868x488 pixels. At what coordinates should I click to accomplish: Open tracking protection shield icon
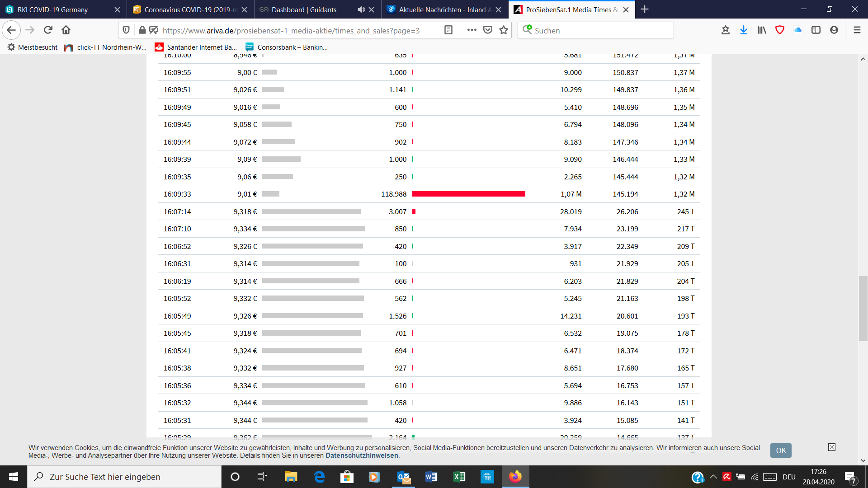(x=126, y=30)
